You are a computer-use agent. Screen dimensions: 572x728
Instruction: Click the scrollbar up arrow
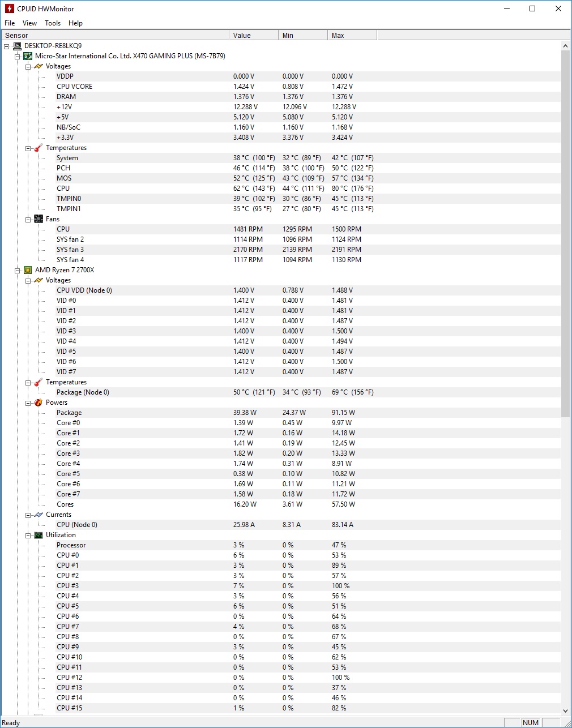[x=565, y=45]
